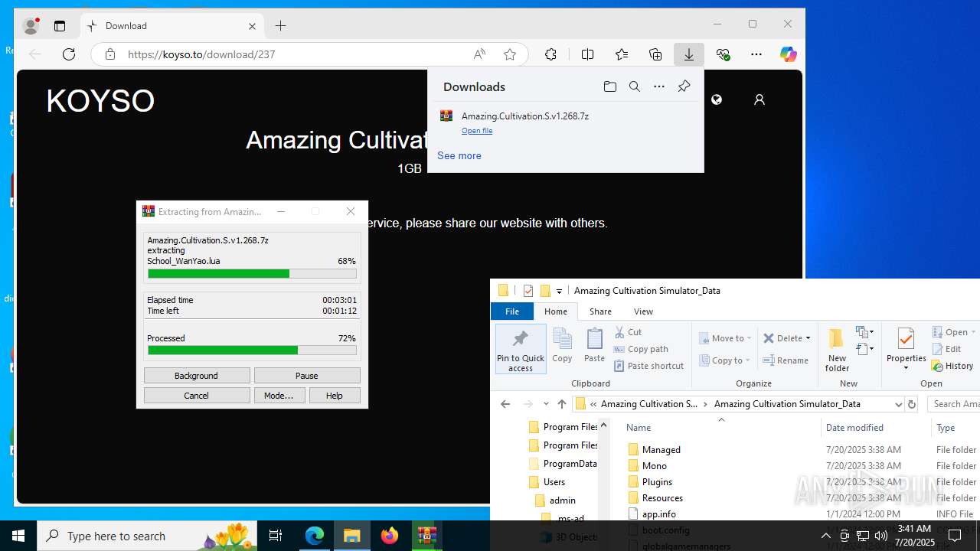Select the app.info file

pos(802,514)
